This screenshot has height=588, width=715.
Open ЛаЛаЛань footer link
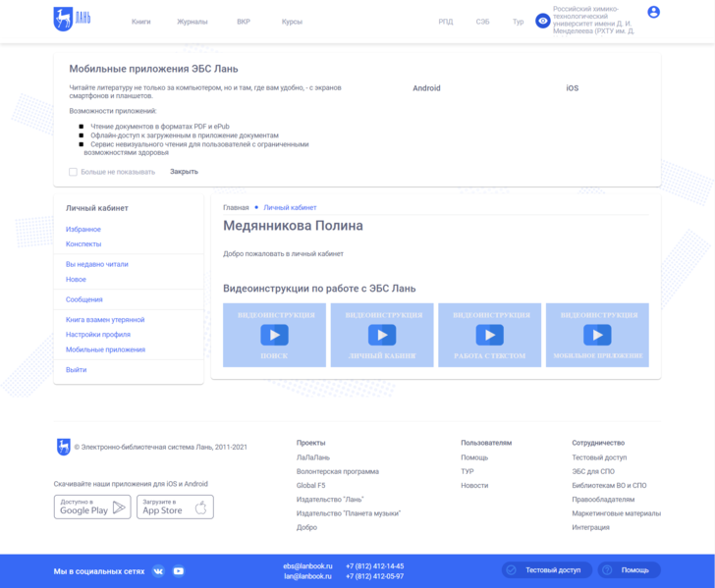312,457
